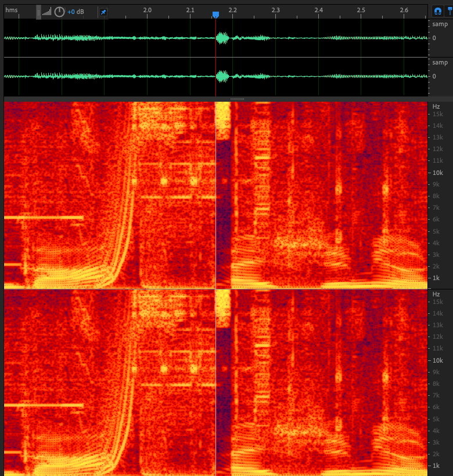Click the blue marker icon at top right

tap(450, 11)
